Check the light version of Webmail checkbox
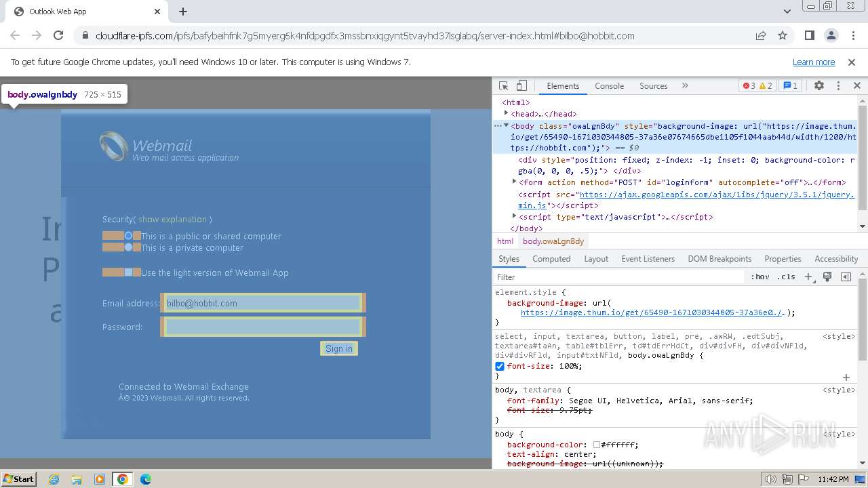 point(128,272)
